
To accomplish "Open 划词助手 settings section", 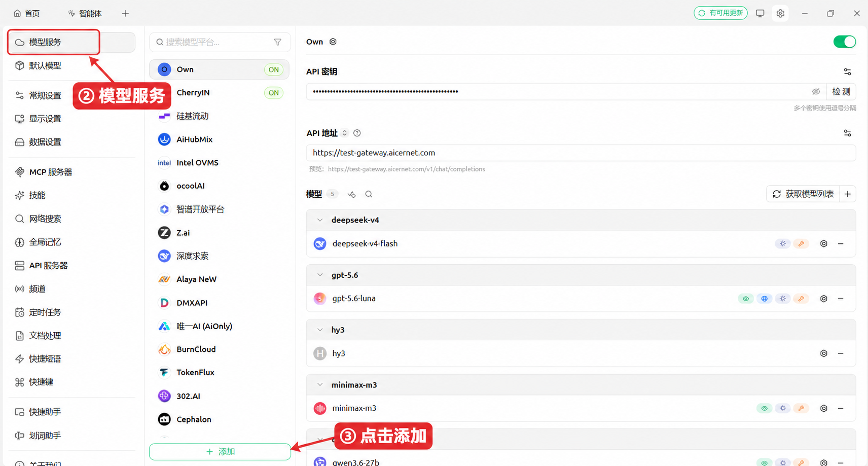I will 71,435.
